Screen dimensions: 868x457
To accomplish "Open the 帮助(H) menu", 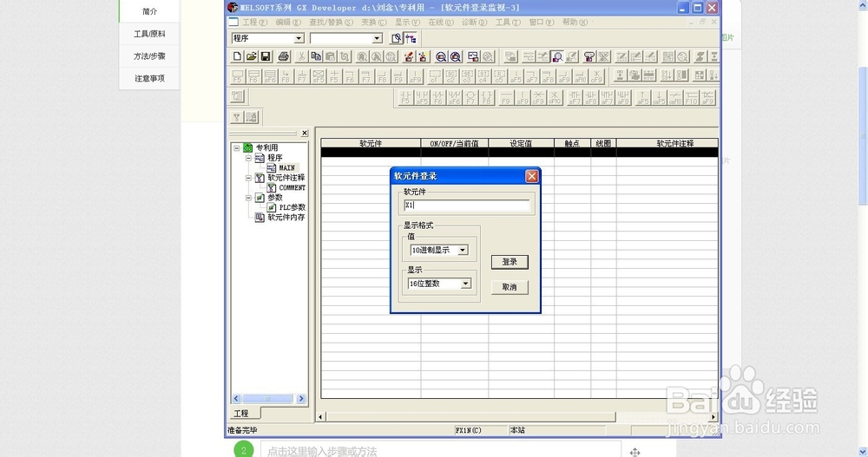I will pyautogui.click(x=575, y=23).
